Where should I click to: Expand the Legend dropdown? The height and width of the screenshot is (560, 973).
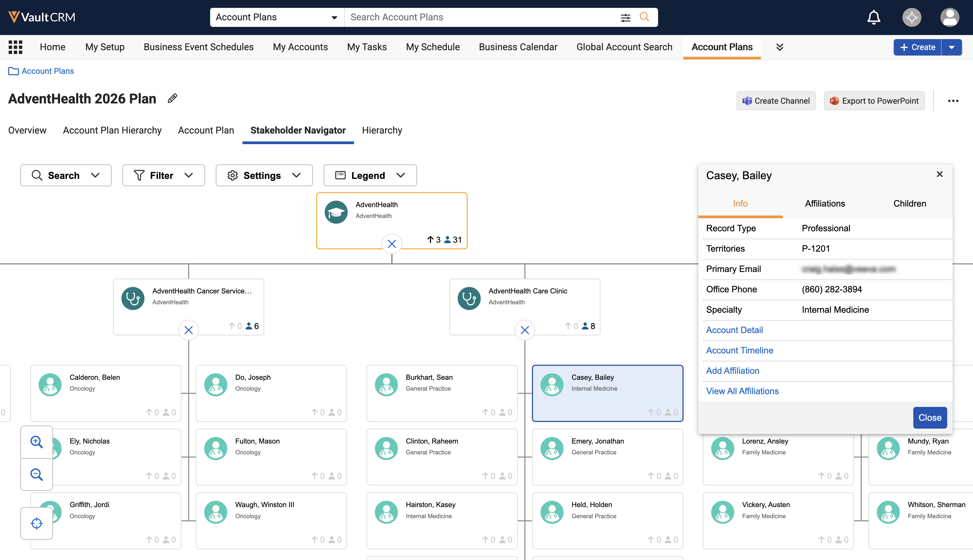tap(370, 175)
